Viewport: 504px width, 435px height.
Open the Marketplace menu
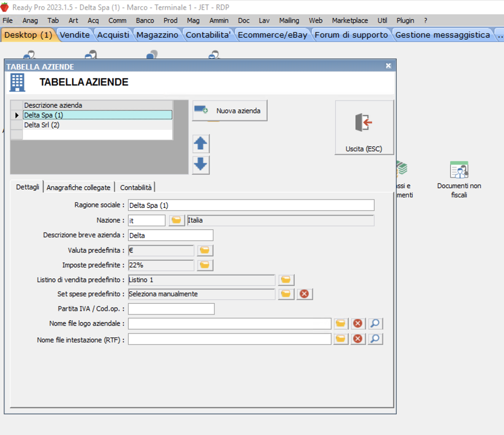coord(350,20)
